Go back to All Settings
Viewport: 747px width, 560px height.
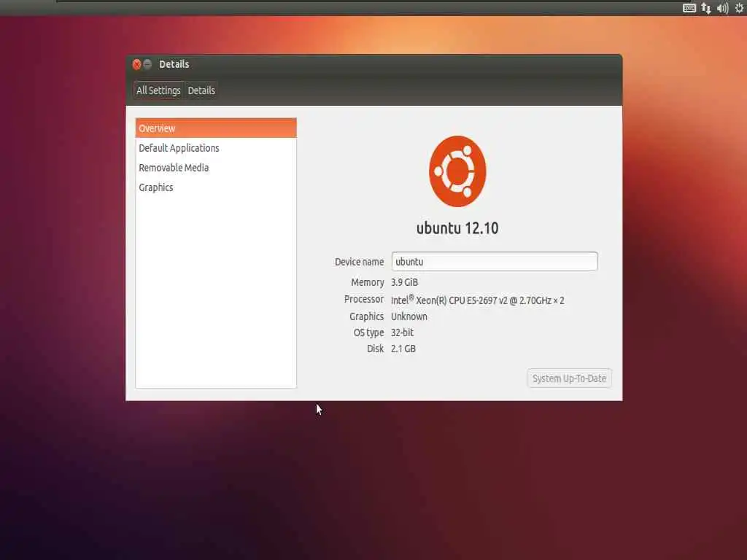point(158,90)
